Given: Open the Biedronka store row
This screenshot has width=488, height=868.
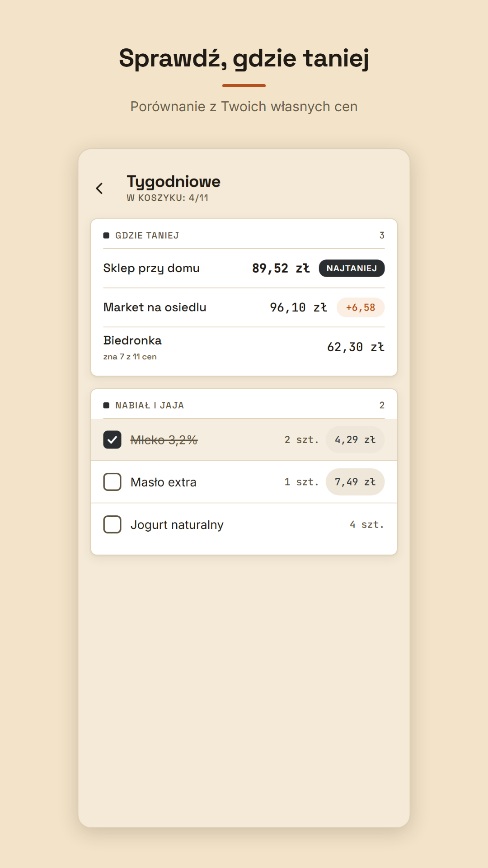Looking at the screenshot, I should click(244, 347).
